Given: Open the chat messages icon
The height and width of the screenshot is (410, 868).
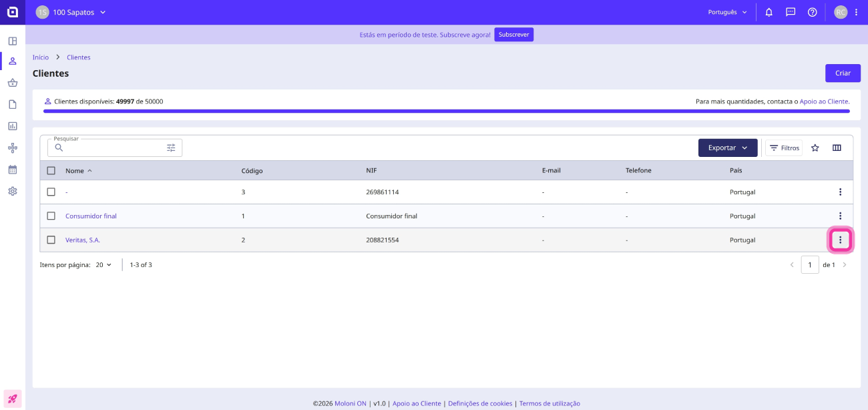Looking at the screenshot, I should point(791,12).
